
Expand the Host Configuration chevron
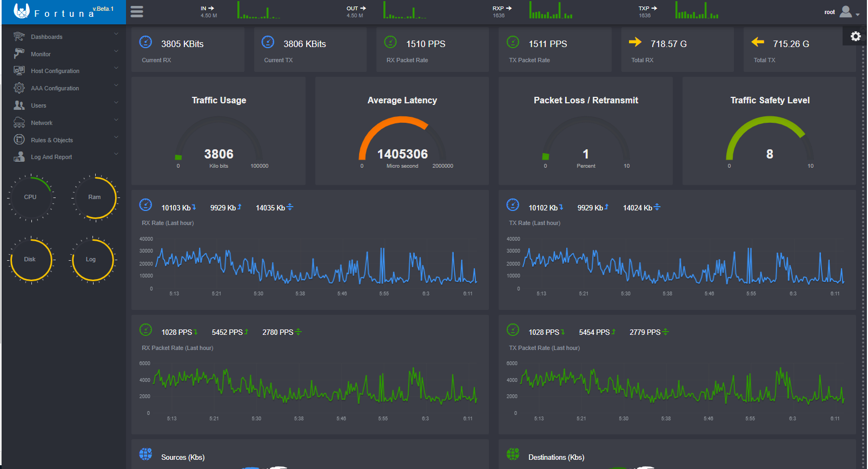coord(116,68)
